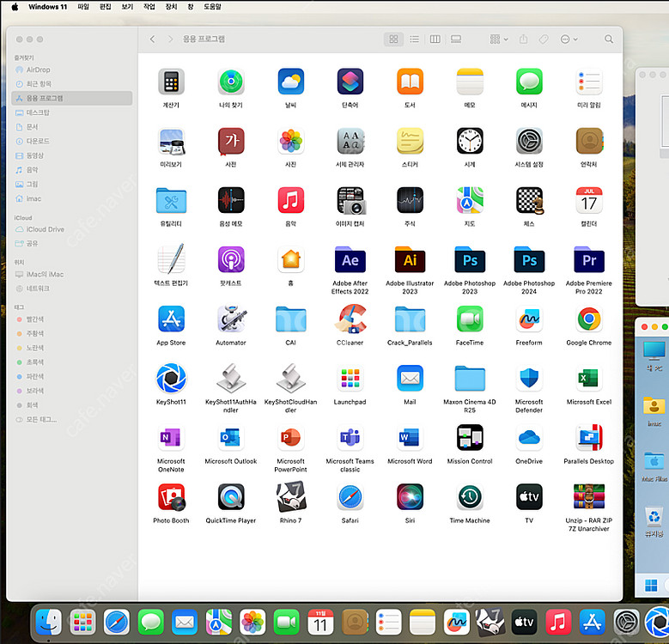This screenshot has height=644, width=669.
Task: Open the Freeform app in Finder window
Action: [529, 319]
